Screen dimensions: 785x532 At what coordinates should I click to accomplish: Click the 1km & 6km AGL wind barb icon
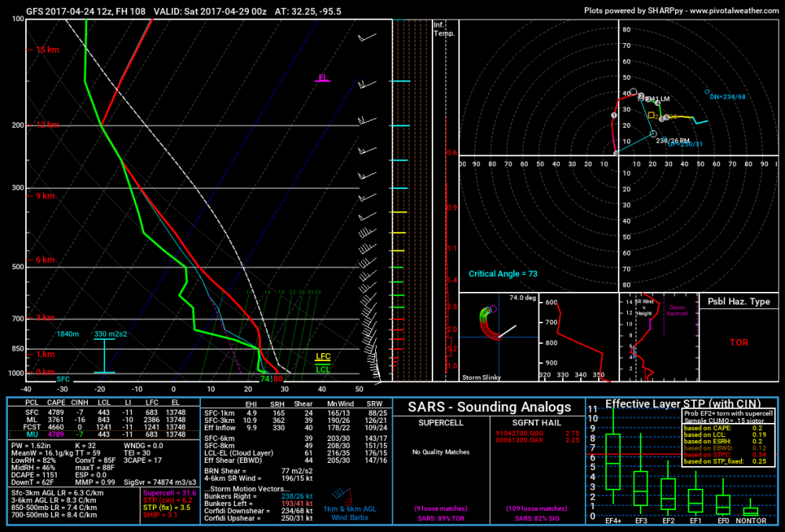[x=342, y=494]
